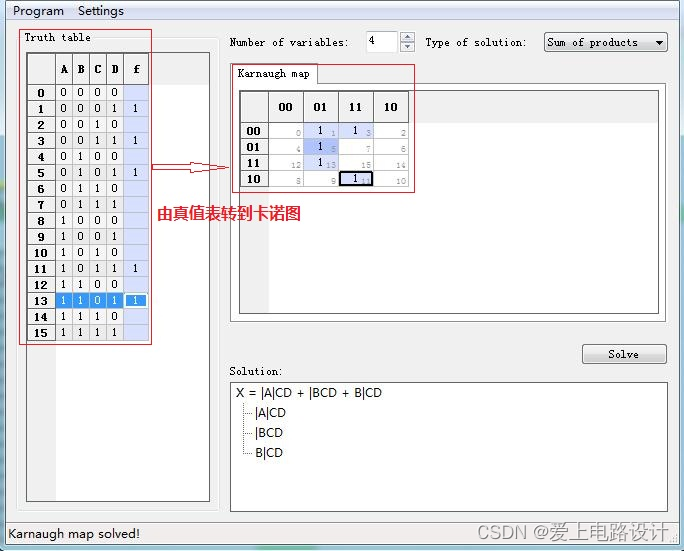Select Karnaugh map cell at row 00, column 00
The height and width of the screenshot is (551, 684).
tap(286, 131)
